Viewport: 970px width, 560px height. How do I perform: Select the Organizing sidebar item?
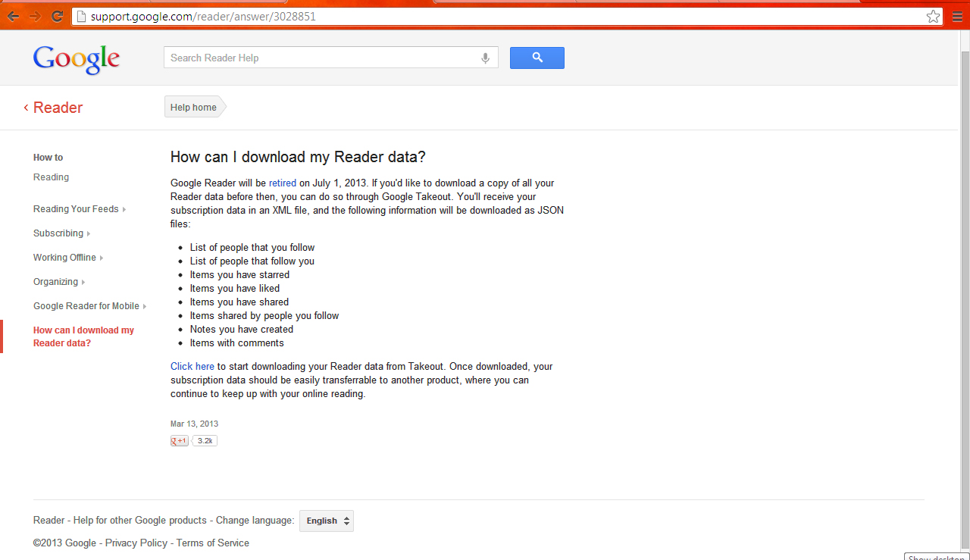pos(59,282)
